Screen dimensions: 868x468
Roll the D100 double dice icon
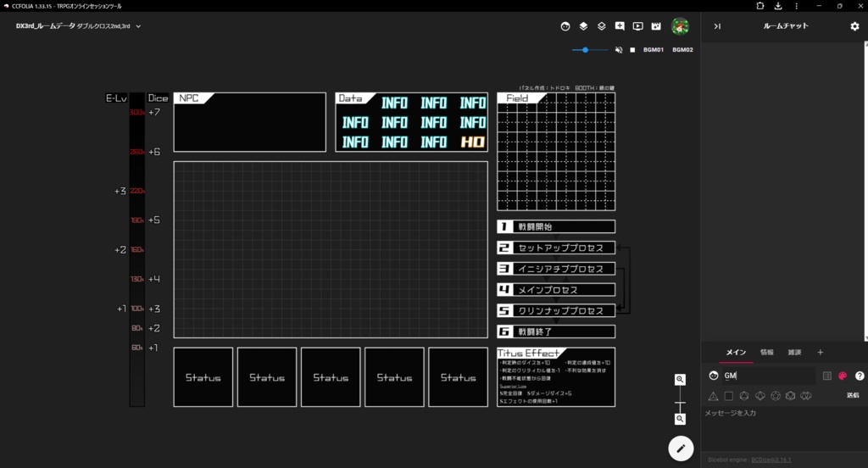[806, 395]
